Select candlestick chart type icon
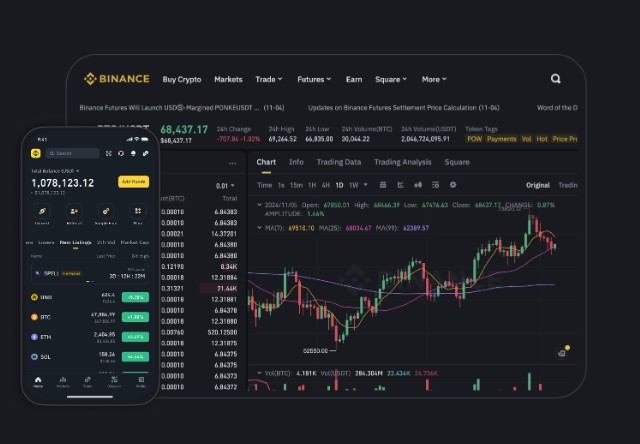 coord(418,185)
